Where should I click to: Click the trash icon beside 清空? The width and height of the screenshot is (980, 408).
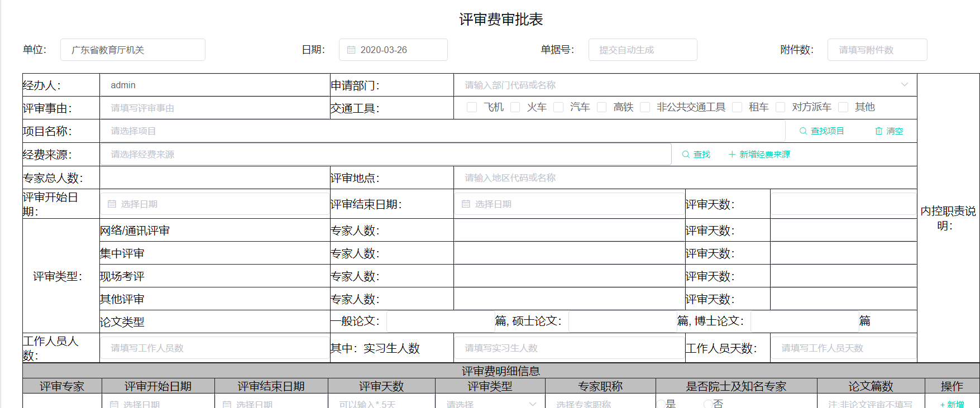(x=878, y=131)
